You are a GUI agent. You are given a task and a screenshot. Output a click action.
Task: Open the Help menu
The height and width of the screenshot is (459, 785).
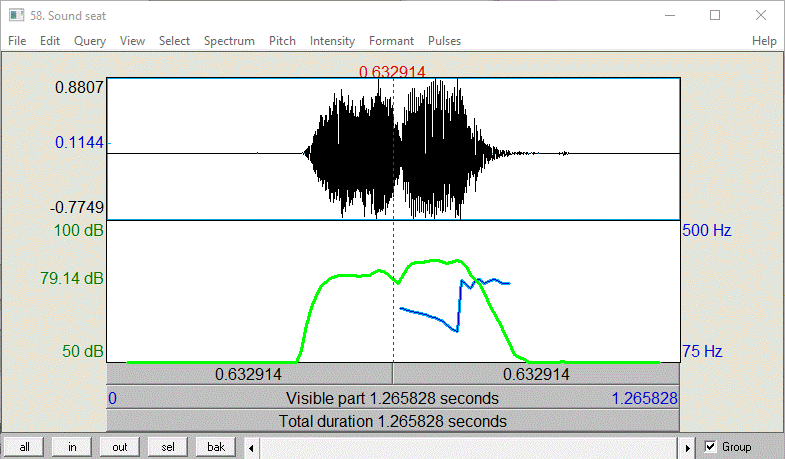[764, 41]
